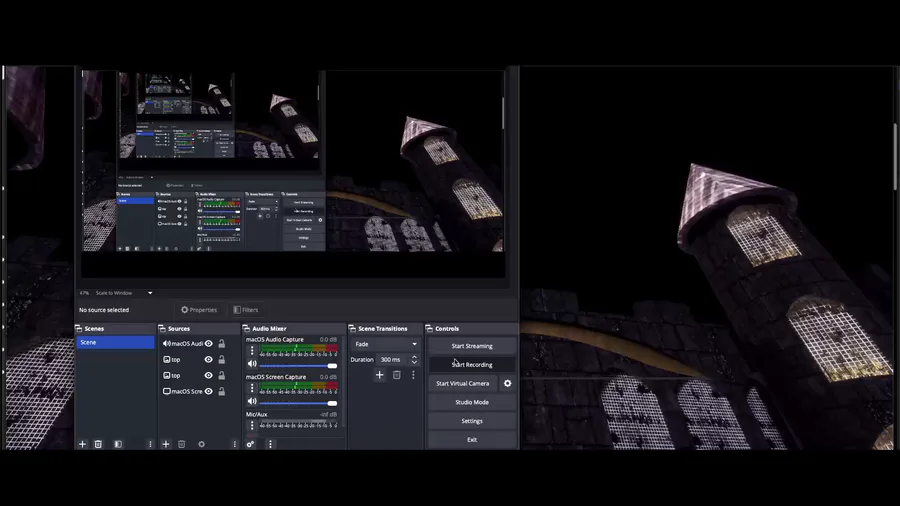Image resolution: width=900 pixels, height=506 pixels.
Task: Toggle eye of top source below macOS Audio
Action: [x=208, y=360]
